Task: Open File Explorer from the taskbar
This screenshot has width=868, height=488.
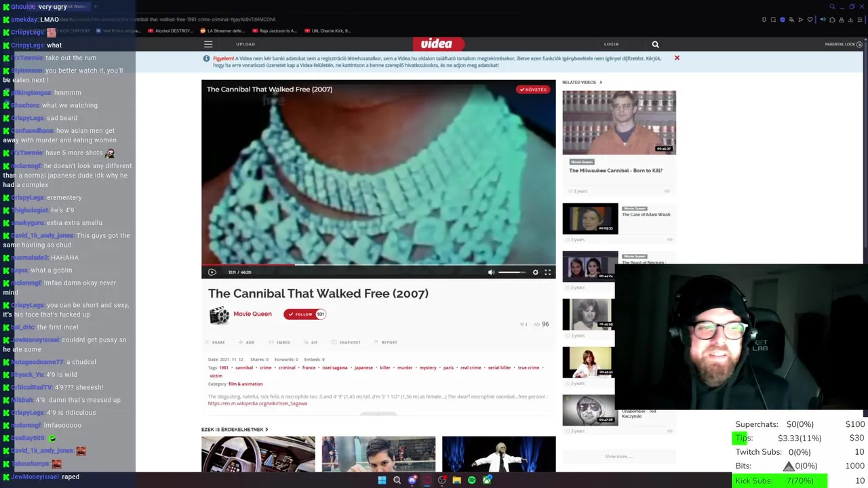Action: coord(457,480)
